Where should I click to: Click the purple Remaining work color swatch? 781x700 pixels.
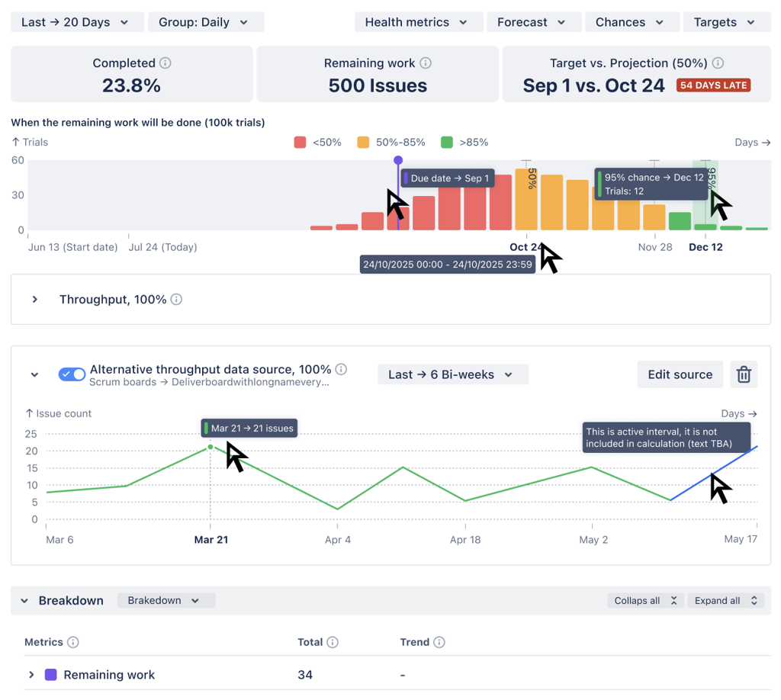coord(50,675)
